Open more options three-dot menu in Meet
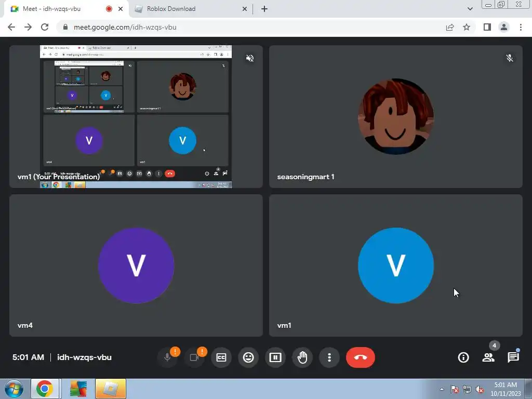 point(329,357)
